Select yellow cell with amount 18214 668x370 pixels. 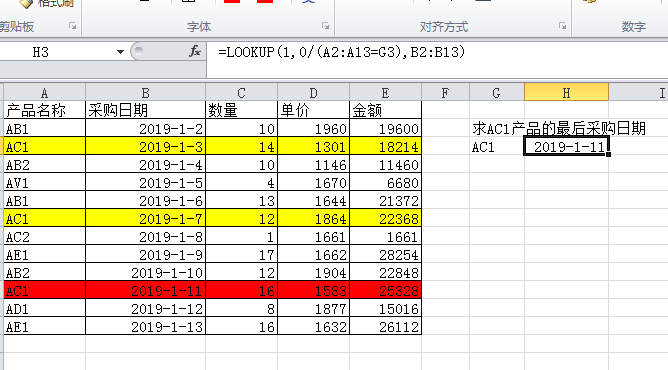[x=385, y=146]
